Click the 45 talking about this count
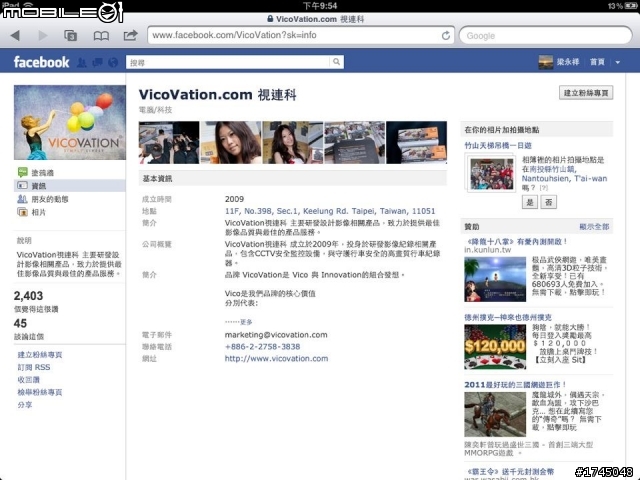 point(20,323)
